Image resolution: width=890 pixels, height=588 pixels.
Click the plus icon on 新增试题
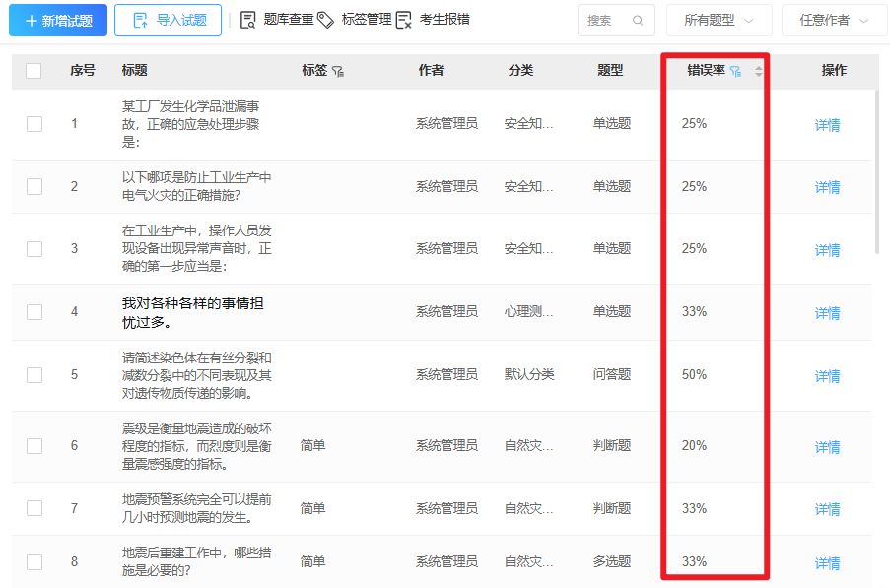point(30,20)
